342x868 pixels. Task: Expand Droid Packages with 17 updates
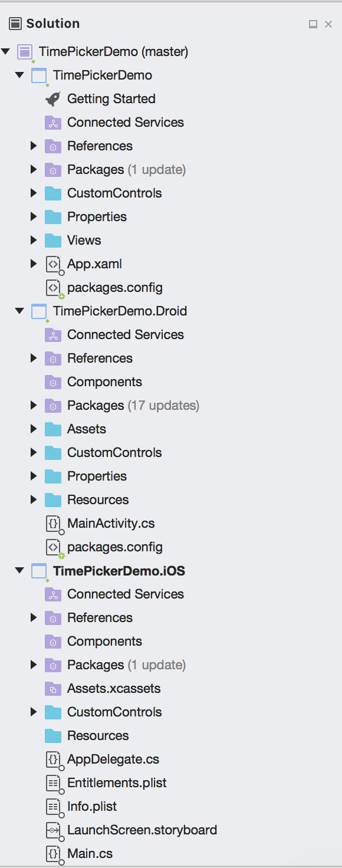[34, 405]
